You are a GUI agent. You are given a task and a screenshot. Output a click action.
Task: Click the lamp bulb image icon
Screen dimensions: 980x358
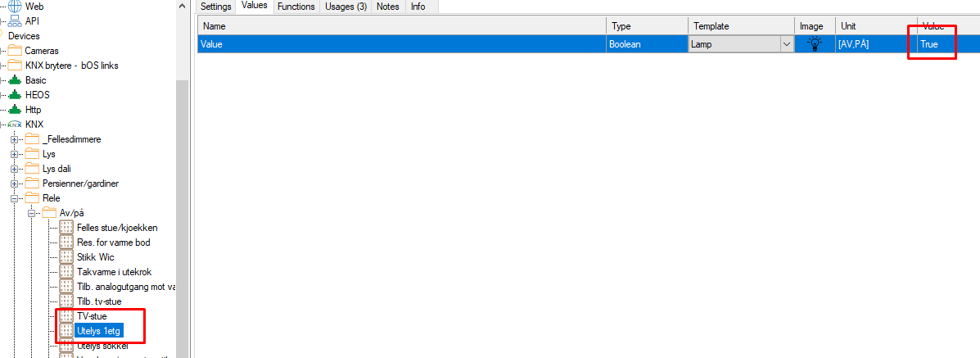[814, 44]
